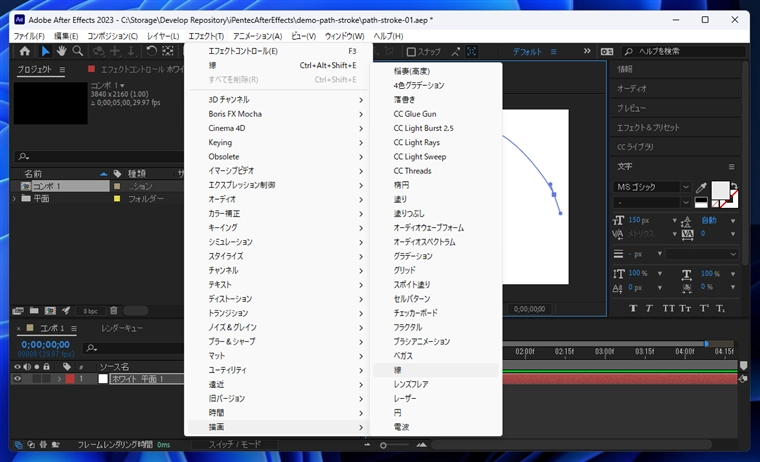Expand the 平面 folder in project panel
The height and width of the screenshot is (462, 760).
point(14,199)
